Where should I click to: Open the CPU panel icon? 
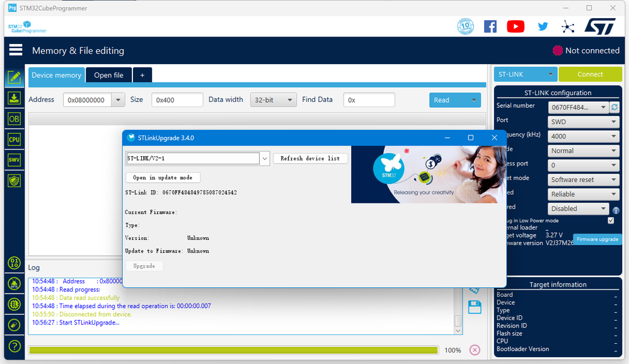point(14,140)
